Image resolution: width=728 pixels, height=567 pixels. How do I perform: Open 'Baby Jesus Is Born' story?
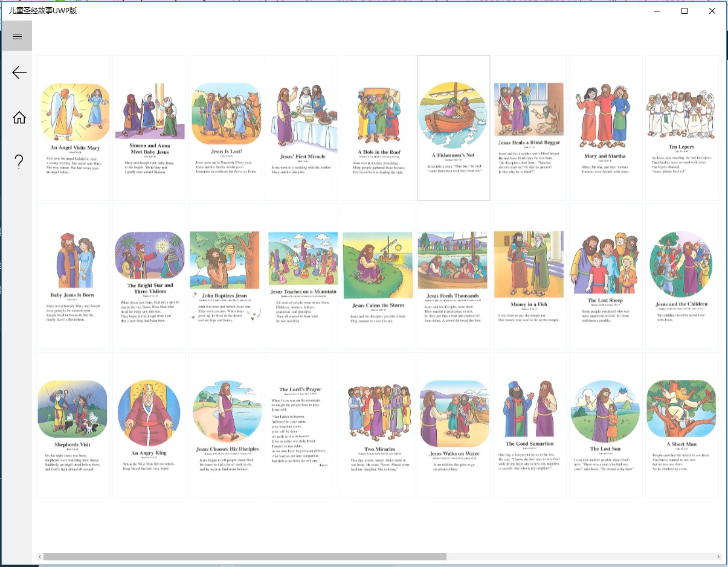73,277
